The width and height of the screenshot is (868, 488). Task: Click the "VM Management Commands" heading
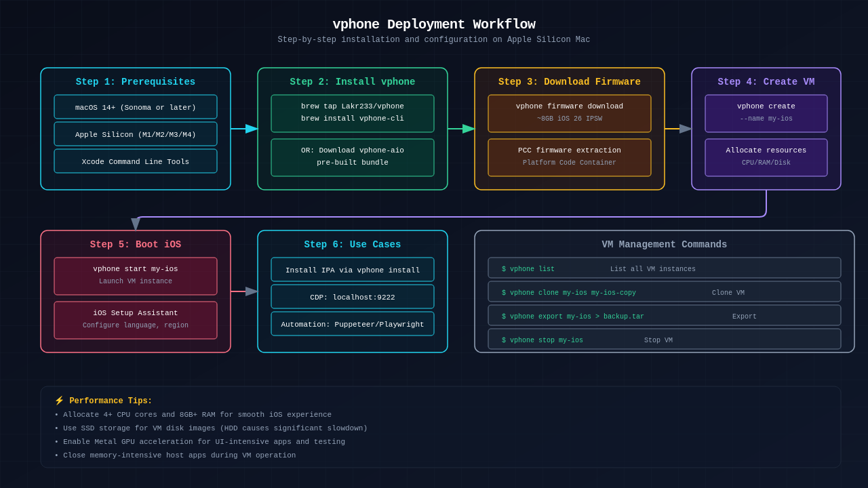tap(665, 245)
